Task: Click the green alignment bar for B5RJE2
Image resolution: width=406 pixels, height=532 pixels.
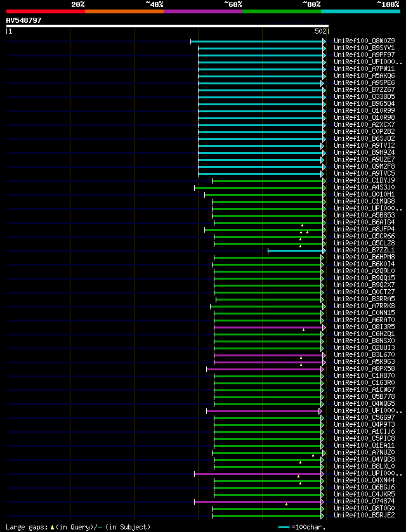Action: [268, 516]
